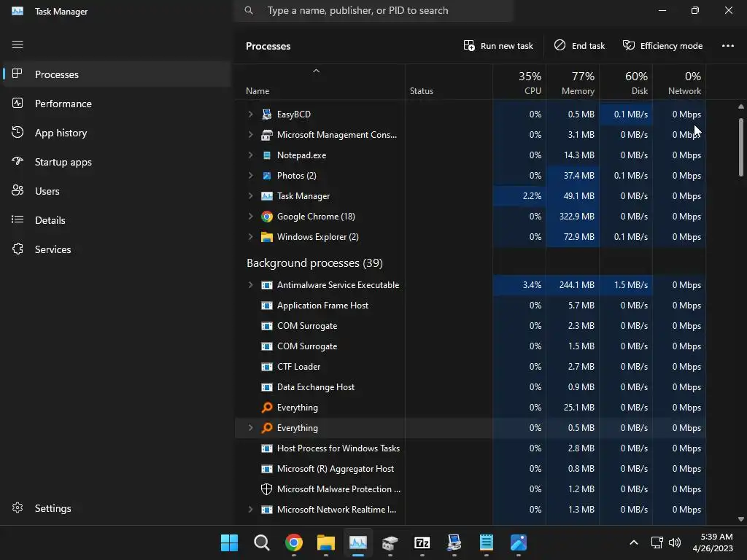Select the Application Frame Host process
This screenshot has width=747, height=560.
(471, 306)
